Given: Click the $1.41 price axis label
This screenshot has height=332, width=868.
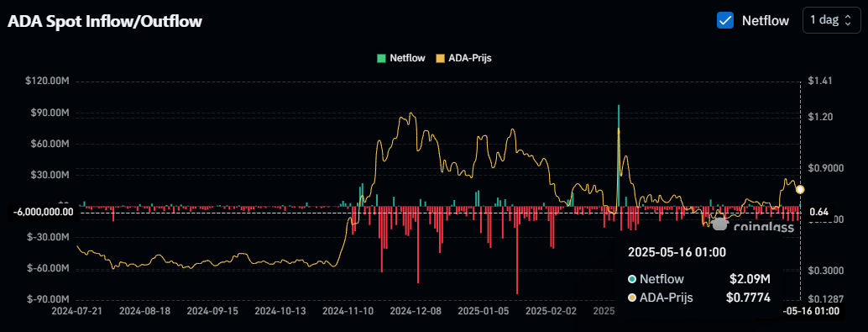Looking at the screenshot, I should [820, 82].
